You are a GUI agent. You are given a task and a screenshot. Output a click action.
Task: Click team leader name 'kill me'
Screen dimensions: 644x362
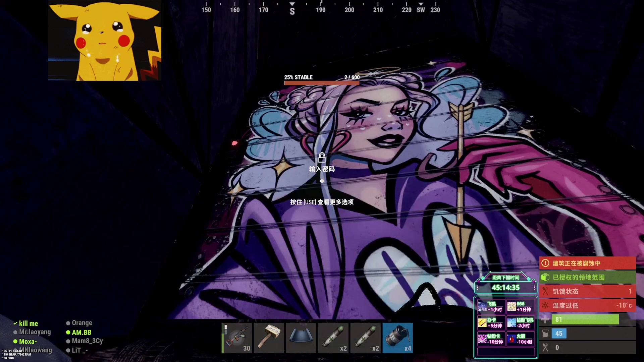pyautogui.click(x=29, y=323)
